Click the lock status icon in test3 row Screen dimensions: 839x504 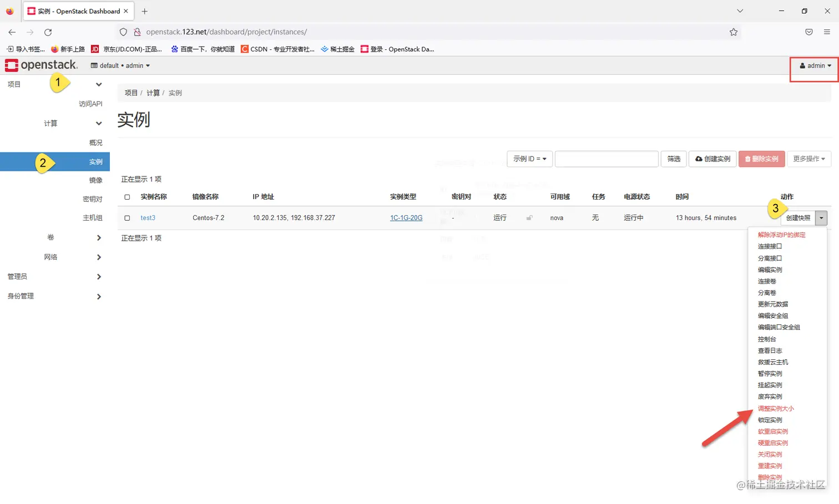(x=529, y=218)
